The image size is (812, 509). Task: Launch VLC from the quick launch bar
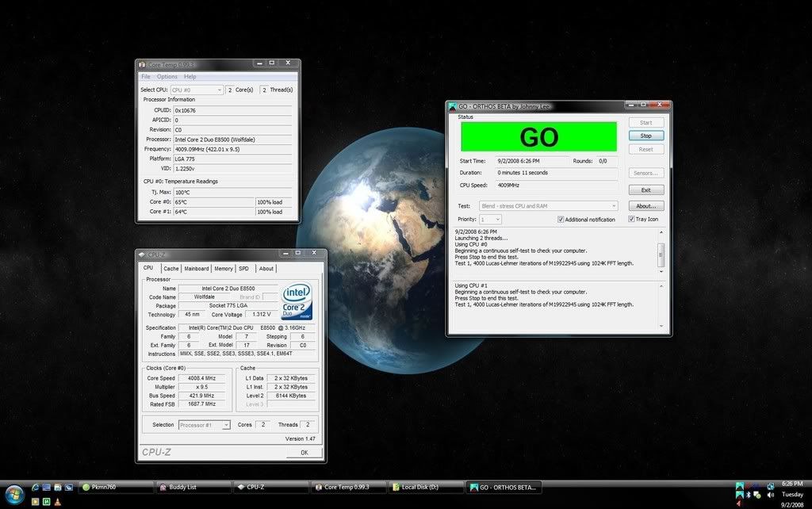pyautogui.click(x=57, y=502)
